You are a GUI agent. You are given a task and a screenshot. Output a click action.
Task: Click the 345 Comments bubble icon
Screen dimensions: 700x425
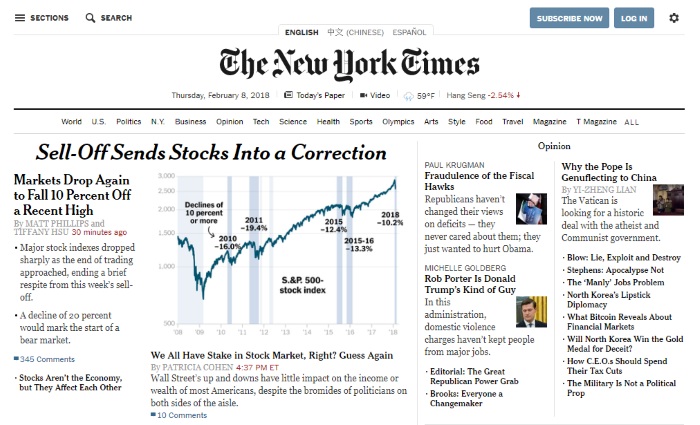pos(16,358)
